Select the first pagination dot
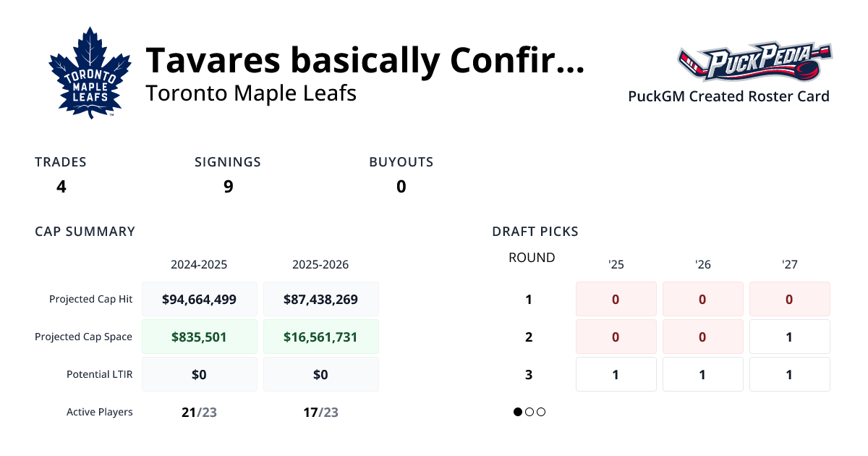 pos(518,412)
